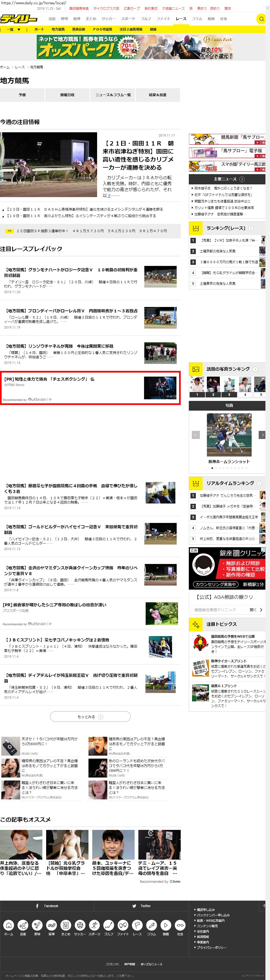Expand リアルタイムランキング with the arrow circle
Image resolution: width=270 pixels, height=980 pixels.
(259, 483)
